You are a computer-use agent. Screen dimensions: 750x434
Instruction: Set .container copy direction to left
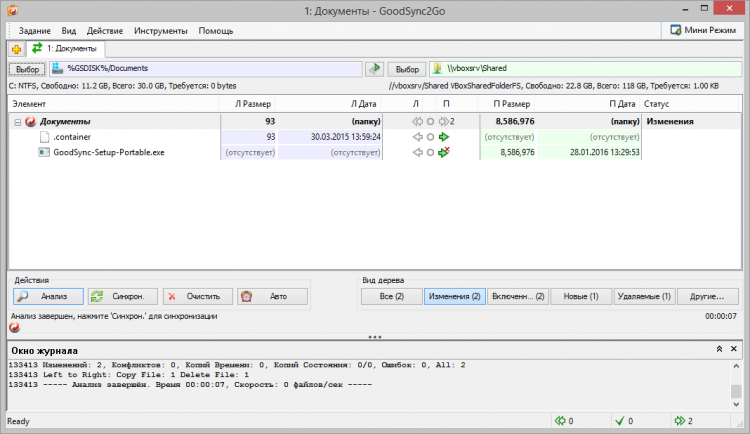(418, 137)
